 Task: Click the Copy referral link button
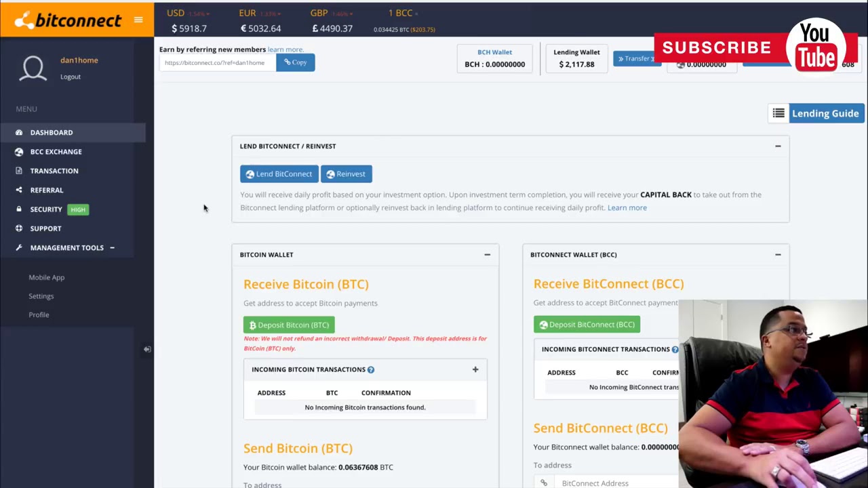point(296,62)
